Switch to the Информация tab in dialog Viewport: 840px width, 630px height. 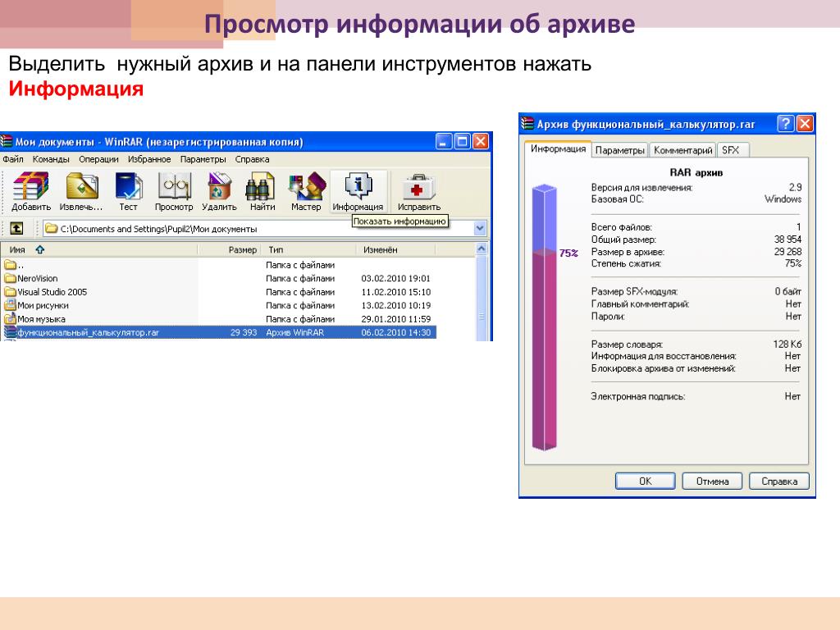558,149
